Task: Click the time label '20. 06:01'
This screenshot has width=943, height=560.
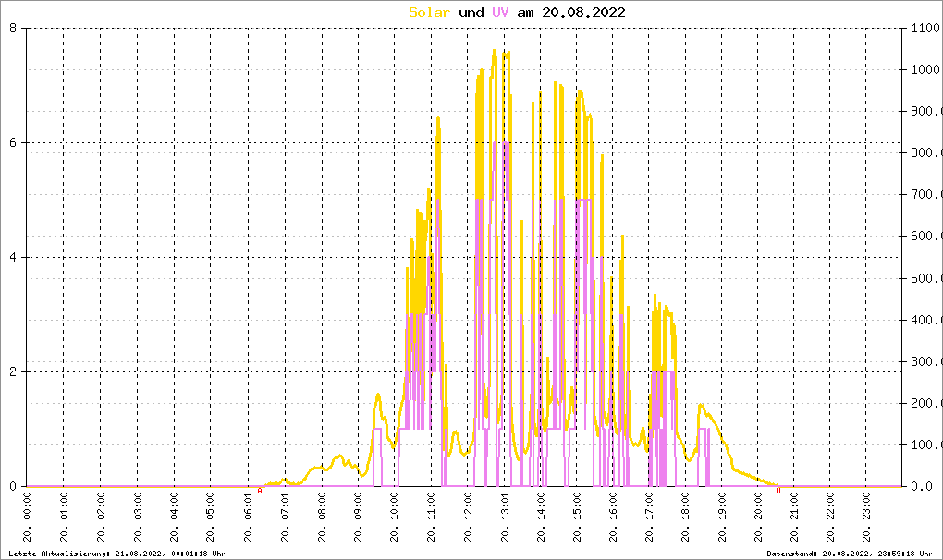Action: (249, 517)
